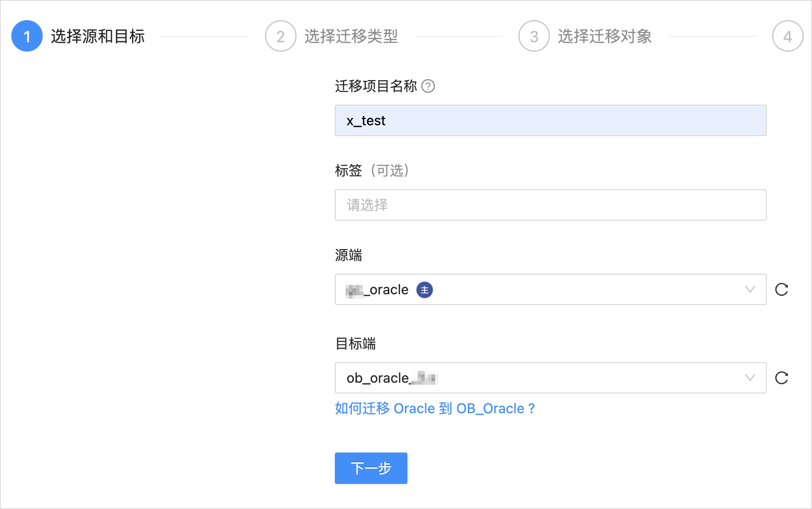This screenshot has width=812, height=509.
Task: Go to 选择迁移对象 step
Action: (x=605, y=36)
